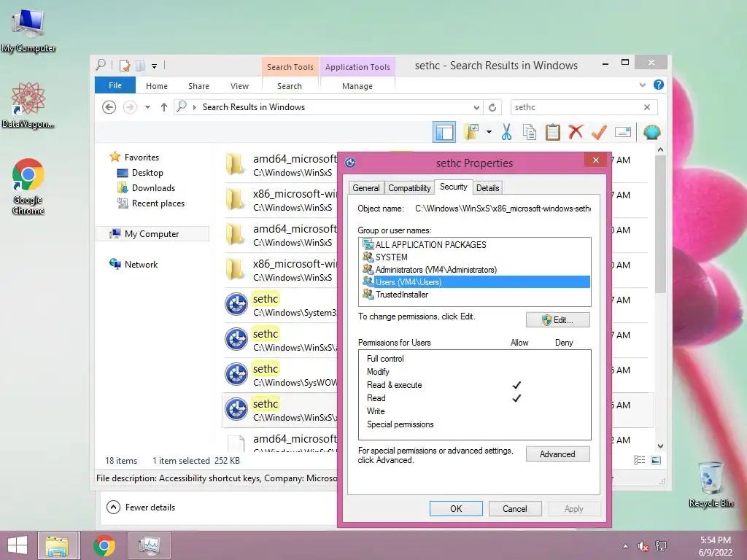Image resolution: width=747 pixels, height=560 pixels.
Task: Click the network tray icon
Action: pos(661,546)
